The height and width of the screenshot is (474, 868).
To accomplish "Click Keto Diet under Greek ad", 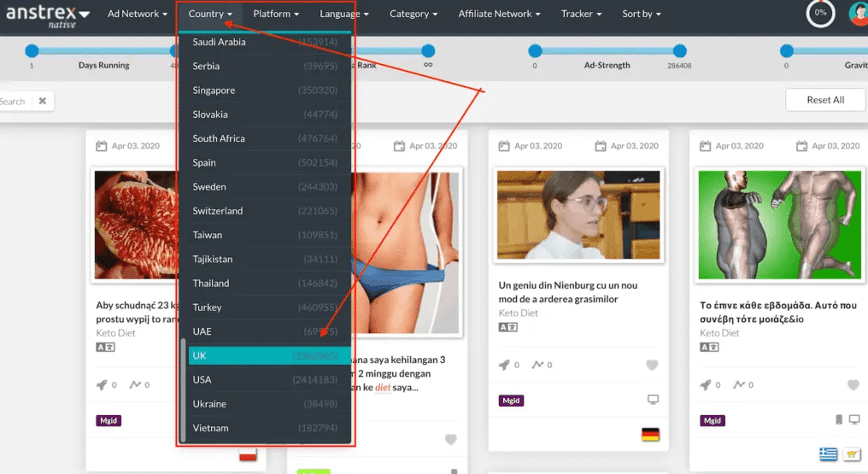I will pos(719,333).
